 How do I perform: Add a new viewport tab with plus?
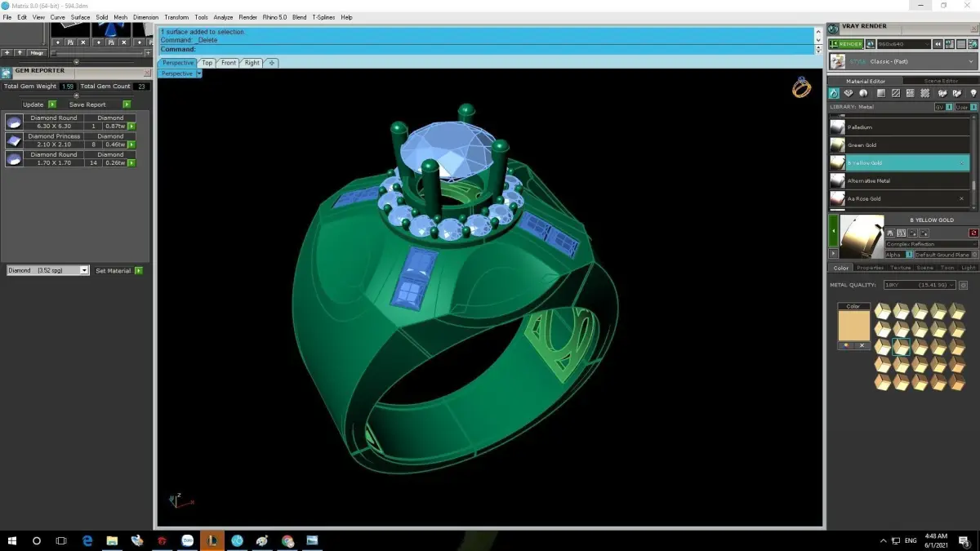point(271,63)
